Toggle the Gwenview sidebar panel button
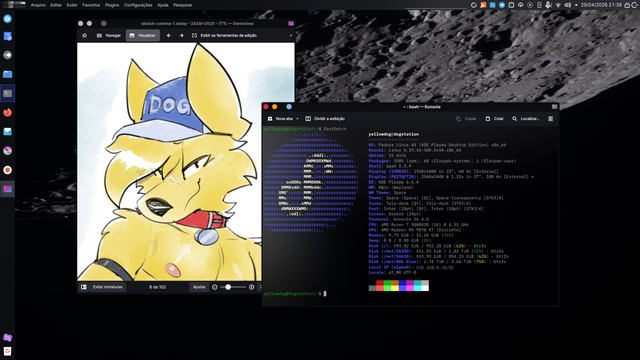Image resolution: width=640 pixels, height=360 pixels. point(84,287)
